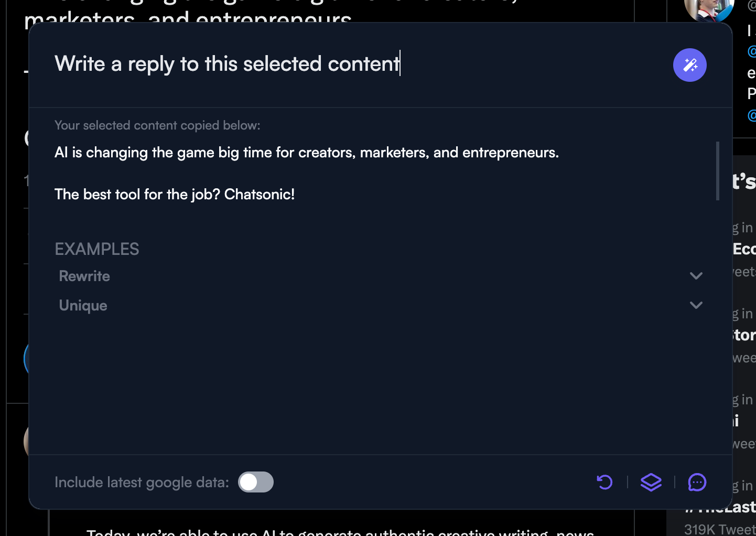Click the tweet text starting "Today, we're able"
Image resolution: width=756 pixels, height=536 pixels.
340,532
